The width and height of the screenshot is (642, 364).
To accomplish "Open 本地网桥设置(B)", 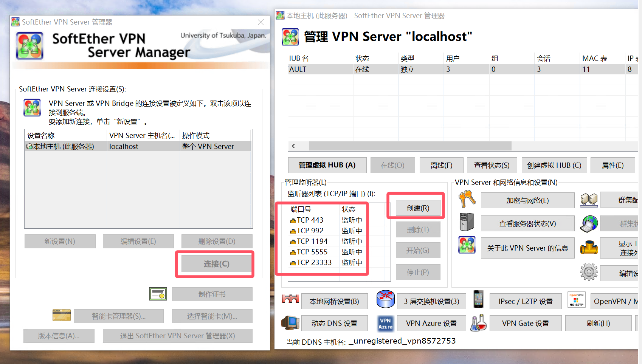I will (x=334, y=301).
